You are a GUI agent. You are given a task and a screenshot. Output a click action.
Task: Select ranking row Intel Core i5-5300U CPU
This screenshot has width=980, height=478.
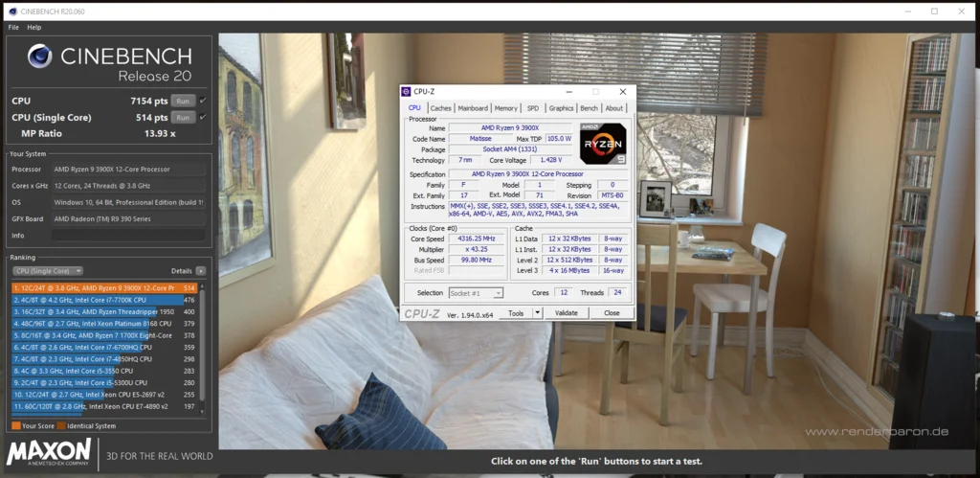tap(104, 382)
